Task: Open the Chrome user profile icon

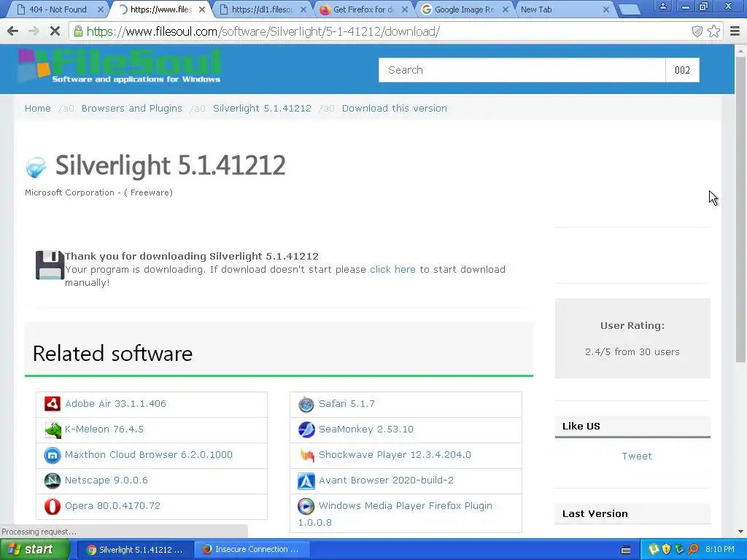Action: pos(662,6)
